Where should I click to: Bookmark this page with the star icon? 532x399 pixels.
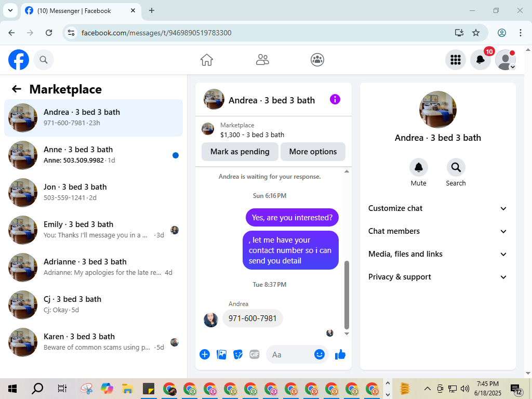pyautogui.click(x=476, y=33)
